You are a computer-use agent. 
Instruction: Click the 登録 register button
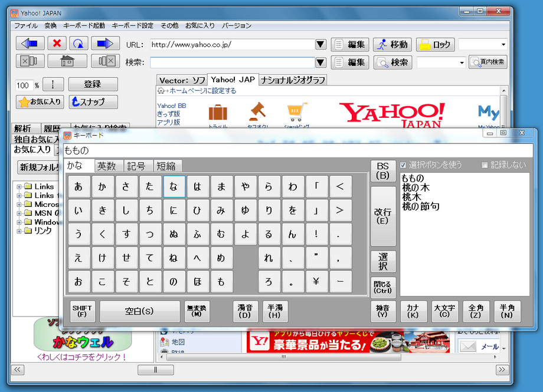93,84
